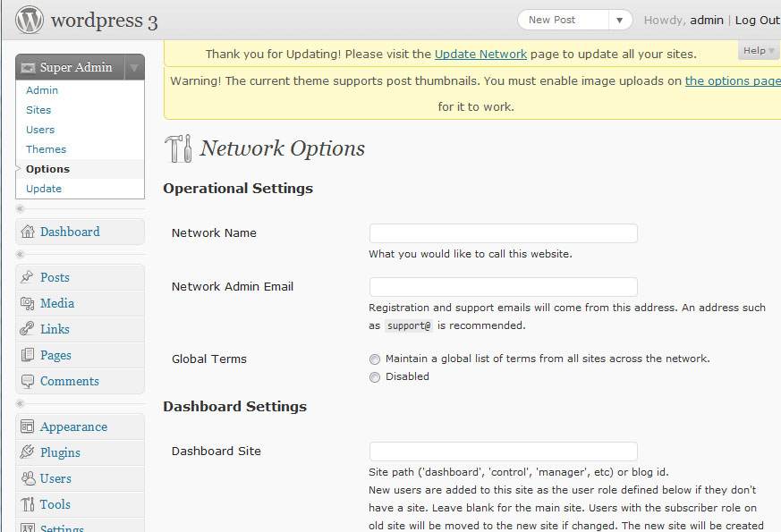
Task: Click the admin profile link
Action: coord(706,20)
